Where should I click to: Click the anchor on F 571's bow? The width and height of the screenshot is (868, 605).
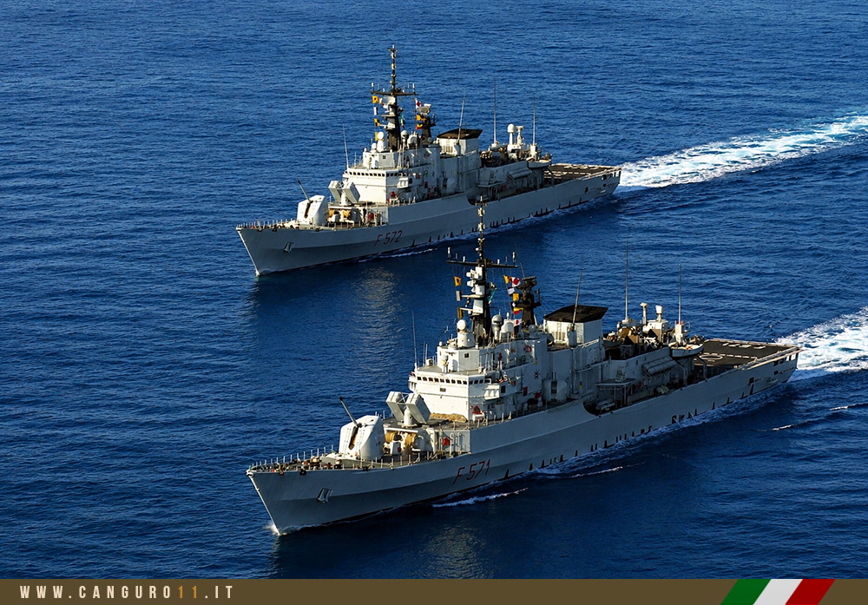click(325, 494)
